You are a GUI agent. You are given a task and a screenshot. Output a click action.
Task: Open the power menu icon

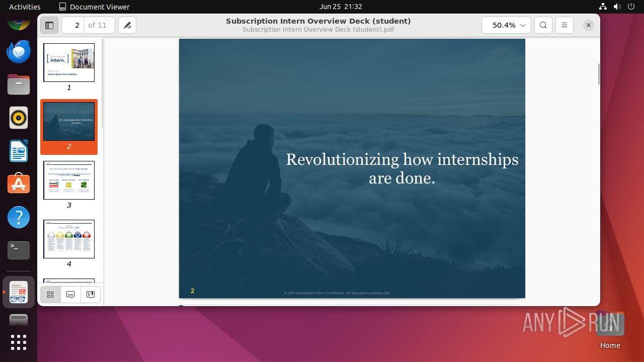[x=631, y=7]
